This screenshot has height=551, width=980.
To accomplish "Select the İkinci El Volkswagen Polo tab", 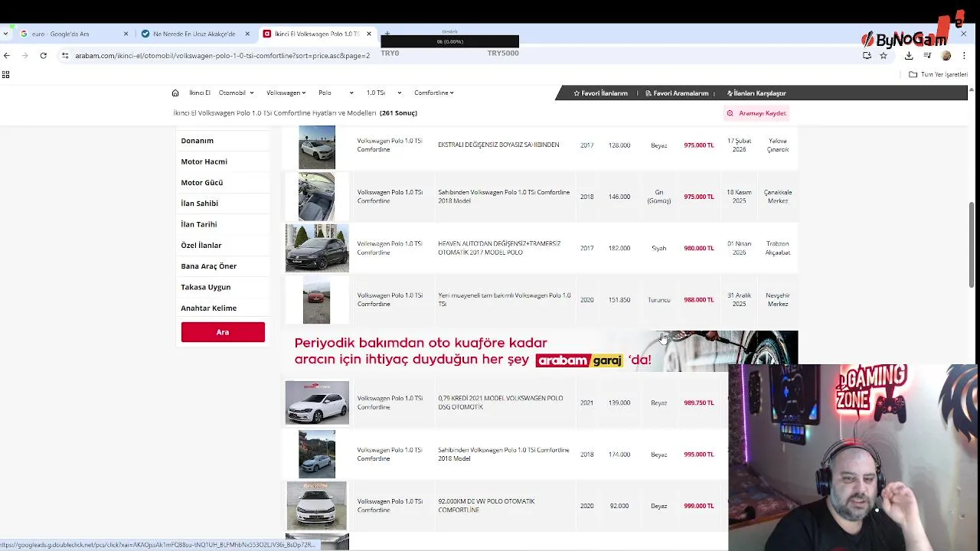I will pyautogui.click(x=317, y=34).
